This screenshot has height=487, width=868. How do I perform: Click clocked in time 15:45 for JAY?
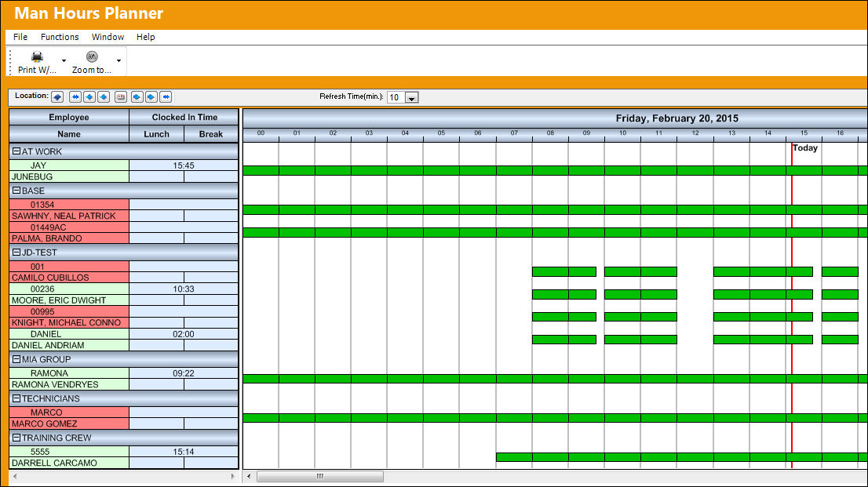(184, 165)
